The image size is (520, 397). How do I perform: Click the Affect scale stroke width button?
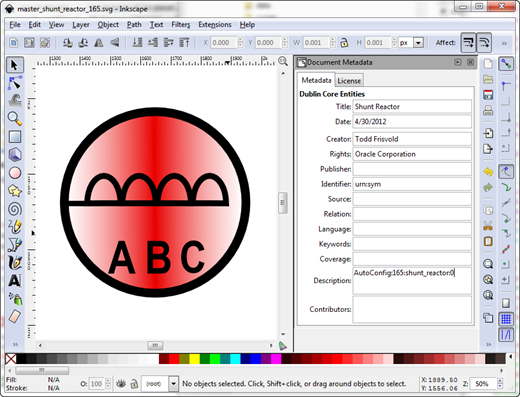pos(468,43)
